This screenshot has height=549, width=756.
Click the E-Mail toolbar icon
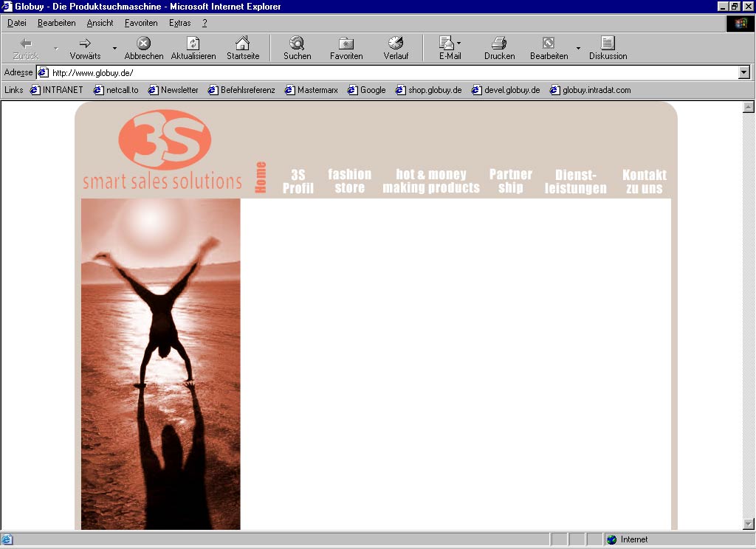[x=447, y=44]
